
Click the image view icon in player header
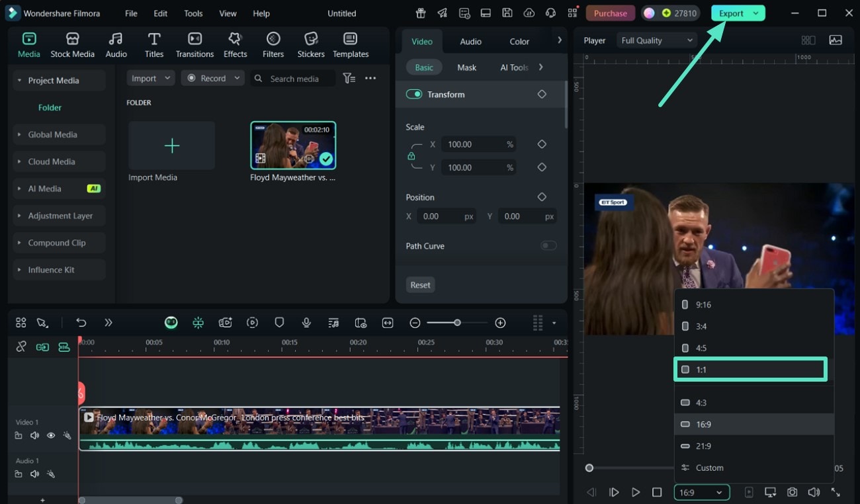point(836,40)
